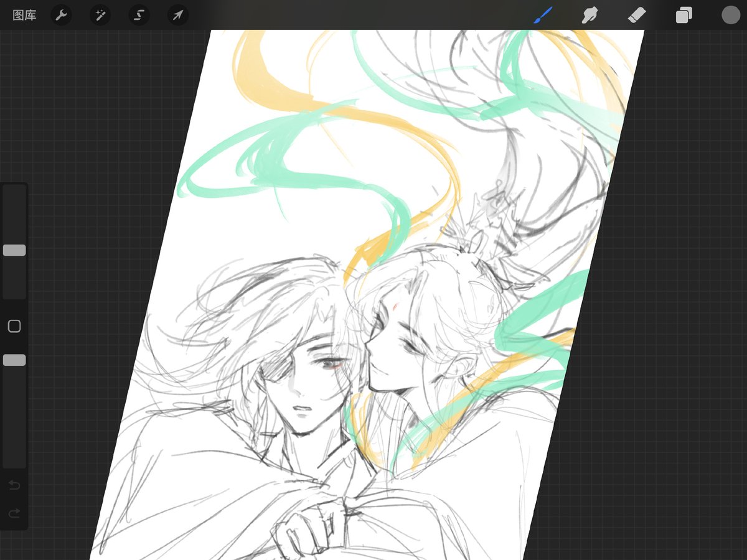This screenshot has width=747, height=560.
Task: Select the Transform arrow tool
Action: 177,15
